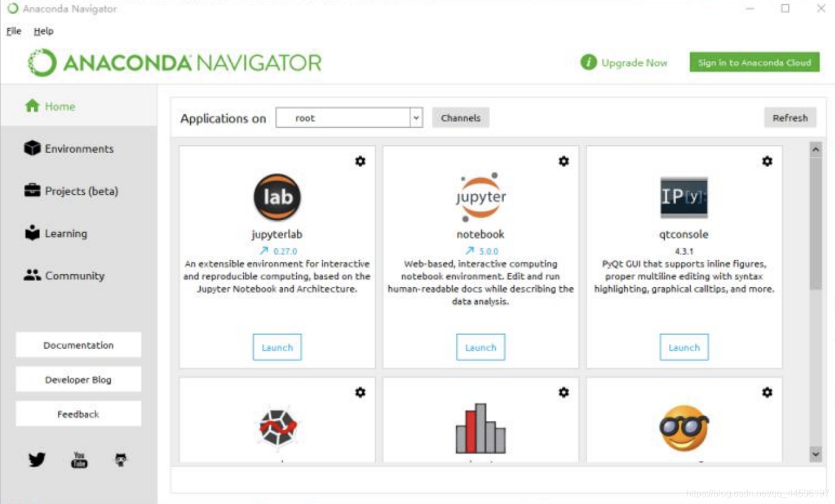Open Developer Blog

(78, 380)
